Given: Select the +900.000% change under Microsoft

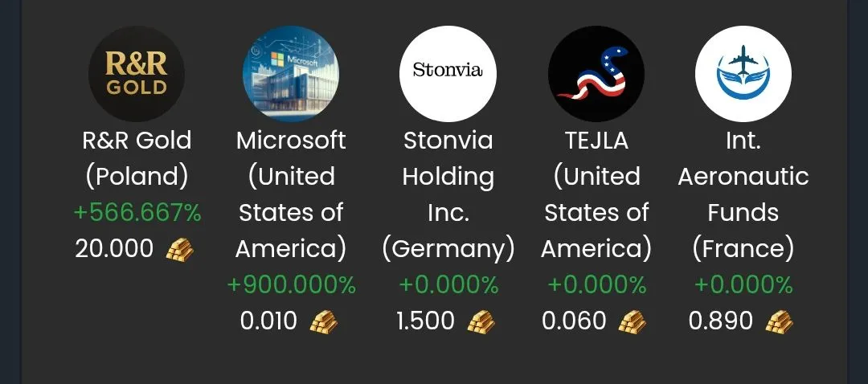Looking at the screenshot, I should (x=291, y=285).
